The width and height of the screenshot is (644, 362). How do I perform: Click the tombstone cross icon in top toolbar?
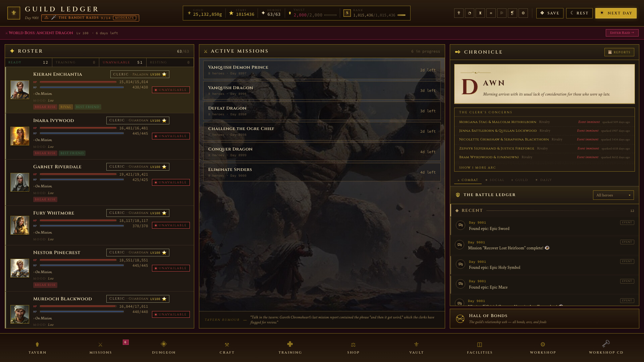point(459,13)
